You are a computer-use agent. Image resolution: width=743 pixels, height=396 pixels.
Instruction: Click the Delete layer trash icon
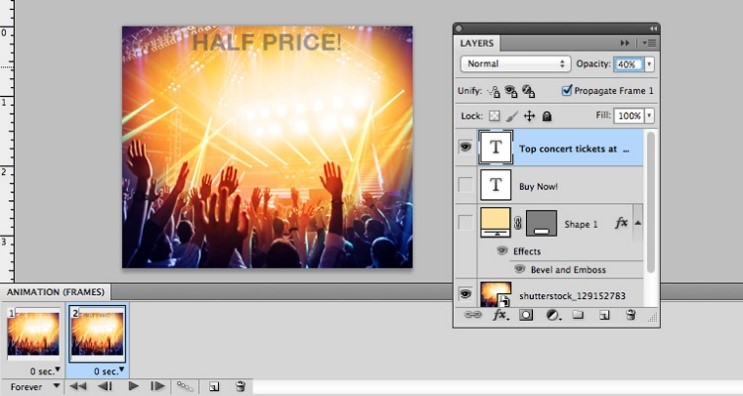pyautogui.click(x=630, y=315)
